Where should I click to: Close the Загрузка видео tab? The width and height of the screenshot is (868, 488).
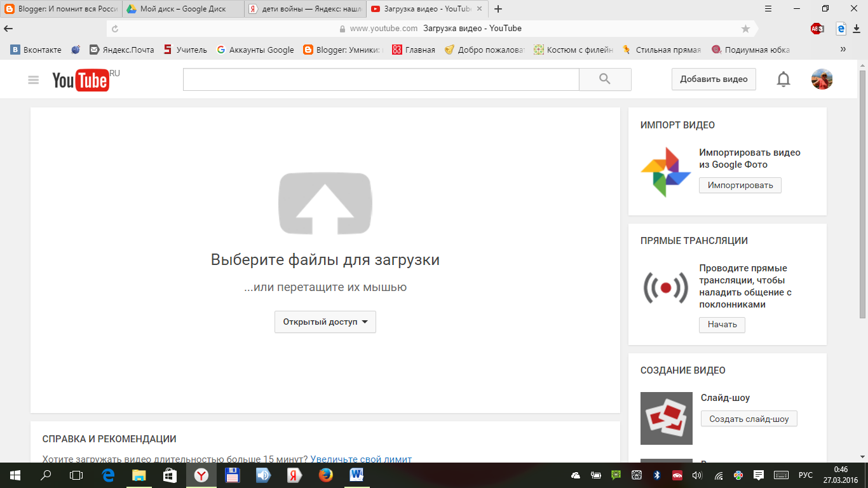pos(480,9)
